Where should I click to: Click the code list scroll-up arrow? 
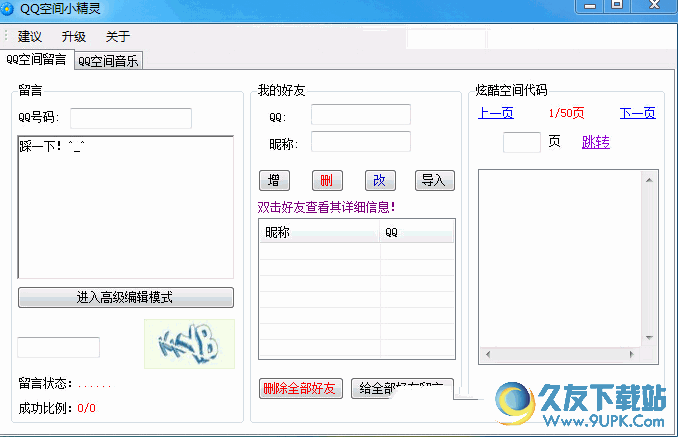coord(649,180)
